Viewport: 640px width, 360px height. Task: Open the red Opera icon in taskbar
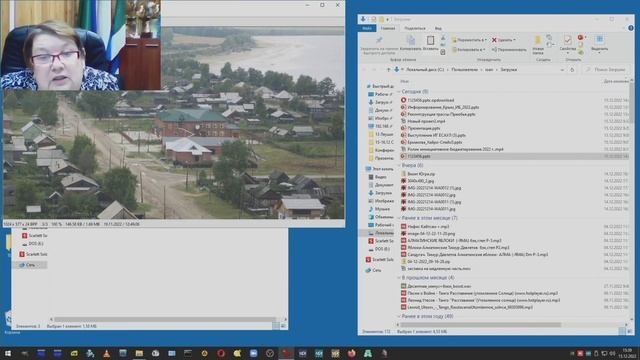pyautogui.click(x=221, y=353)
